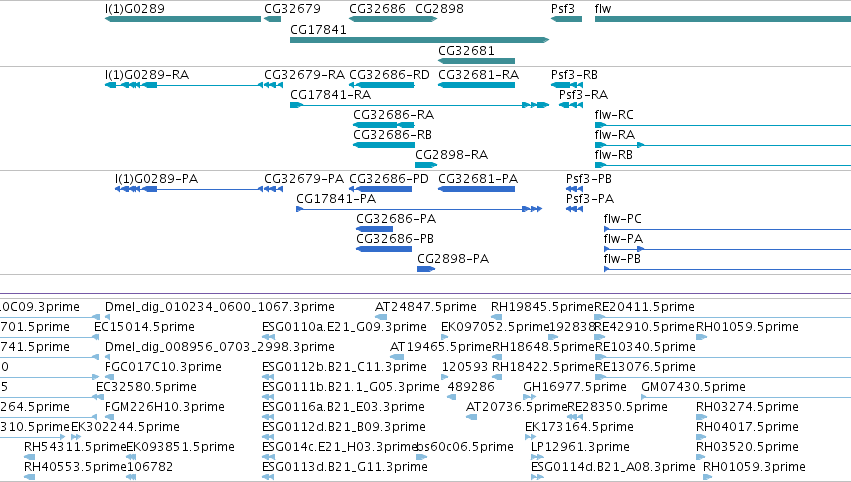Image resolution: width=851 pixels, height=482 pixels.
Task: Open the CG17841-PA protein label
Action: pyautogui.click(x=336, y=199)
